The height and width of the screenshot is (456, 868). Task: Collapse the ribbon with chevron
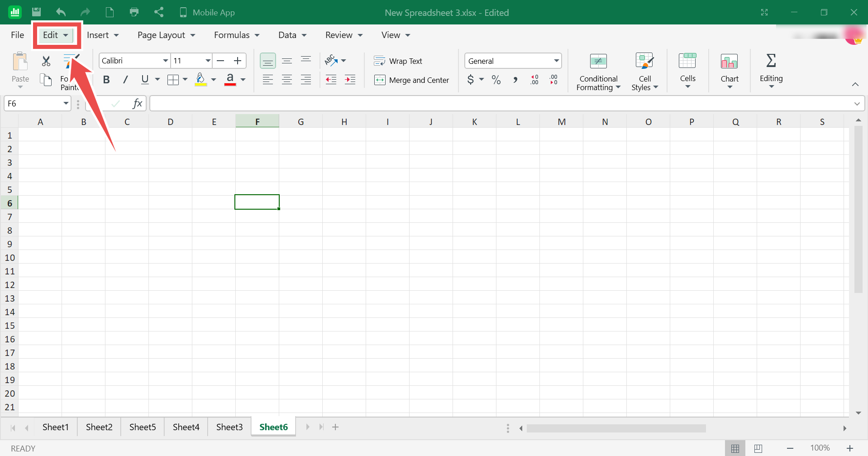pyautogui.click(x=855, y=84)
